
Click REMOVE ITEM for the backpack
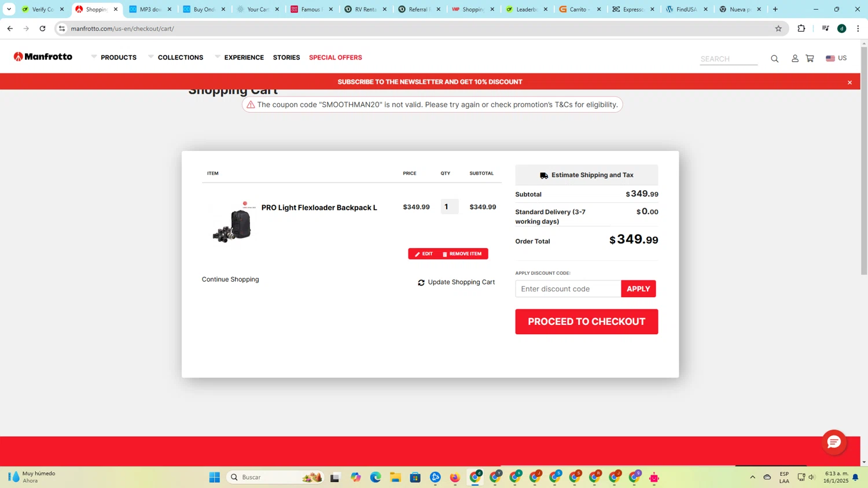pyautogui.click(x=462, y=254)
